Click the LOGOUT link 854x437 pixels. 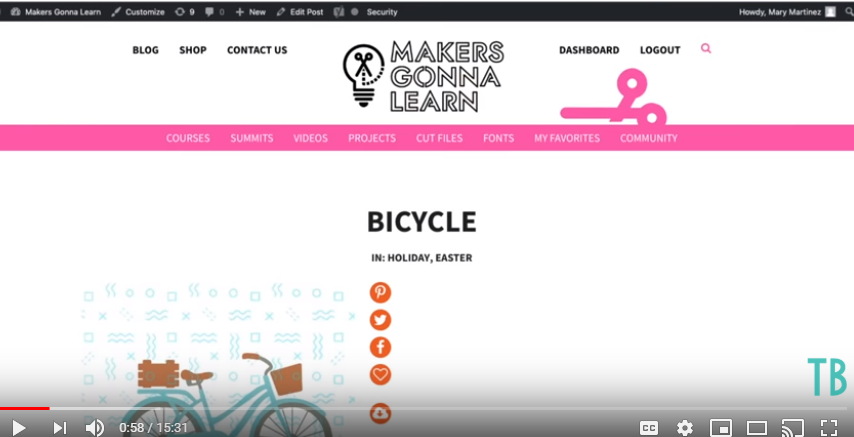(660, 50)
